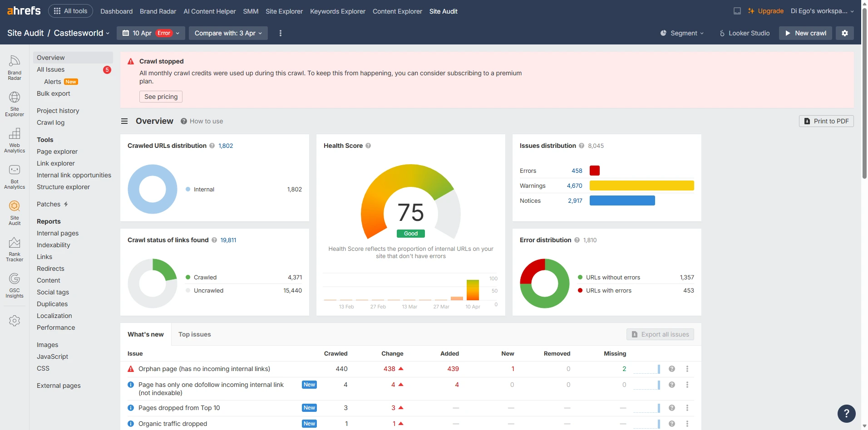
Task: Open row menu for Pages dropped from Top 10
Action: coord(687,408)
